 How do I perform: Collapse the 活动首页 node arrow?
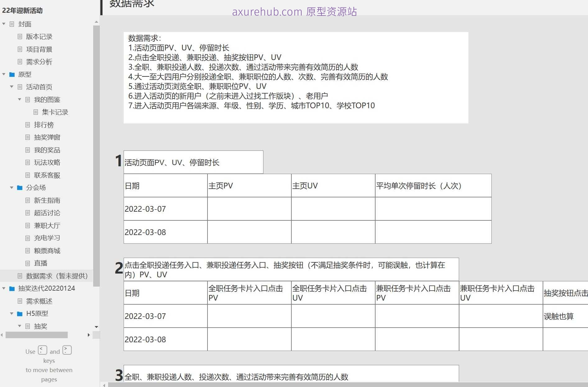point(12,87)
